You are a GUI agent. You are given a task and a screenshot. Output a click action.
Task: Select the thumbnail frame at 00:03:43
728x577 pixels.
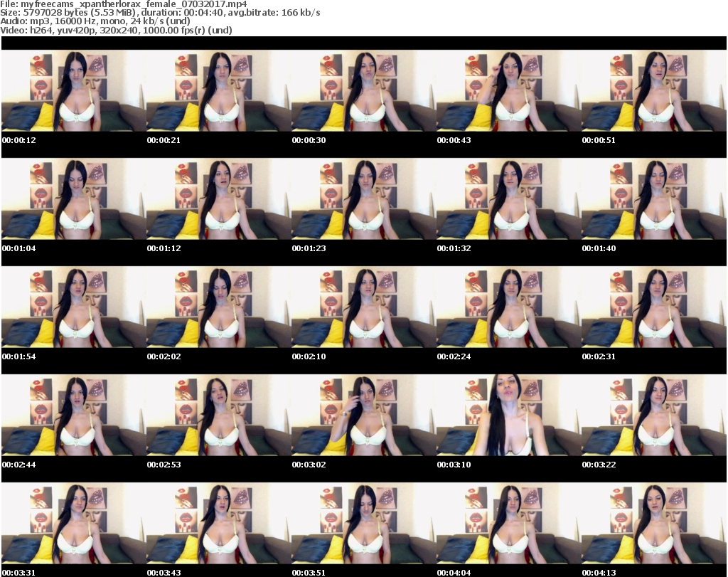click(219, 524)
